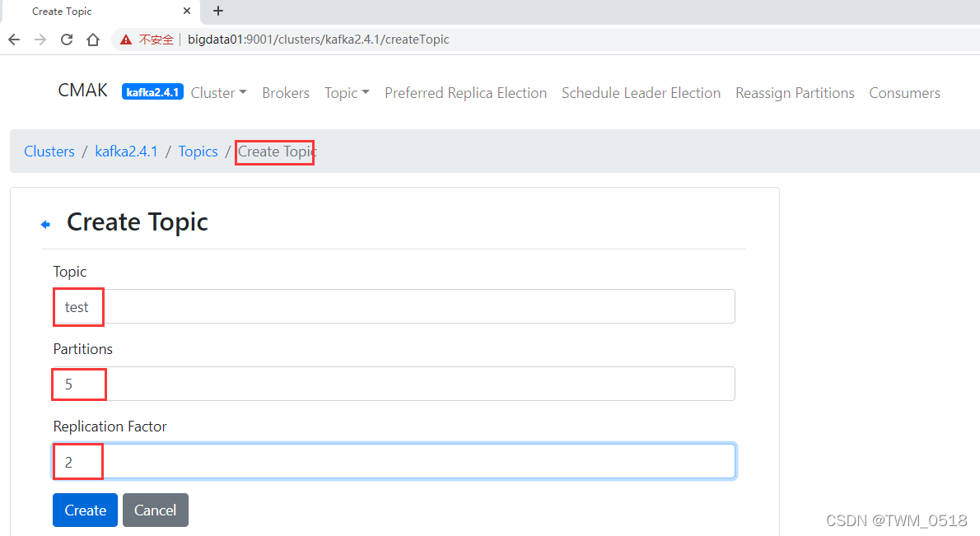Reload the page with the refresh icon
Viewport: 980px width, 536px height.
pyautogui.click(x=66, y=40)
